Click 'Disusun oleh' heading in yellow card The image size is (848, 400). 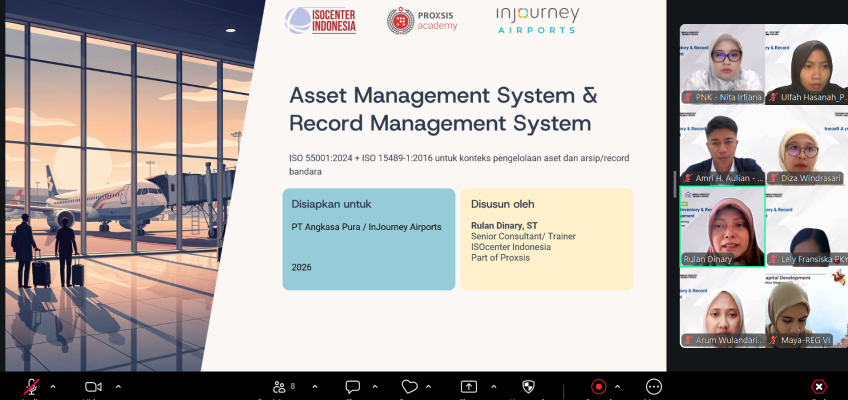pos(502,204)
